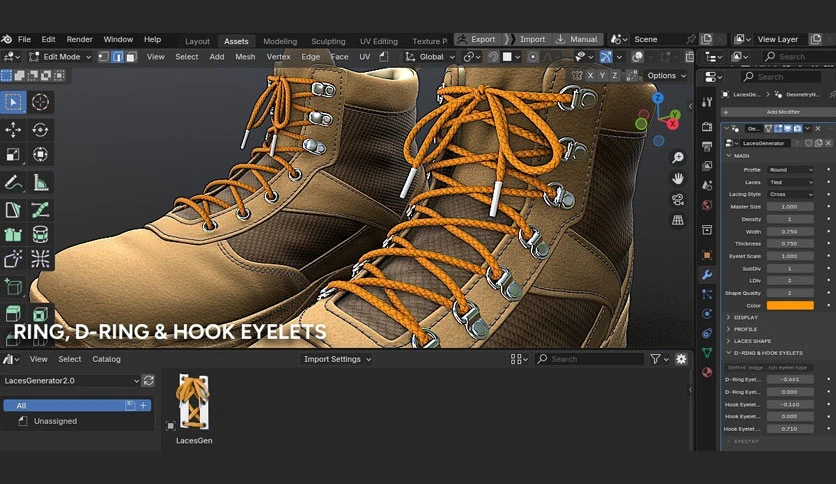The height and width of the screenshot is (484, 836).
Task: Open the Output properties printer icon
Action: pyautogui.click(x=707, y=147)
